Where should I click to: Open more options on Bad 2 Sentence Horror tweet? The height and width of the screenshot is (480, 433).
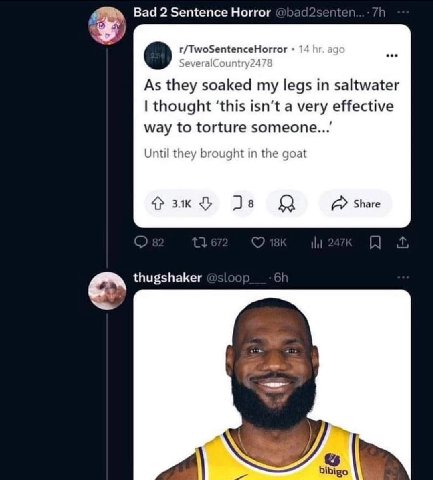coord(403,12)
